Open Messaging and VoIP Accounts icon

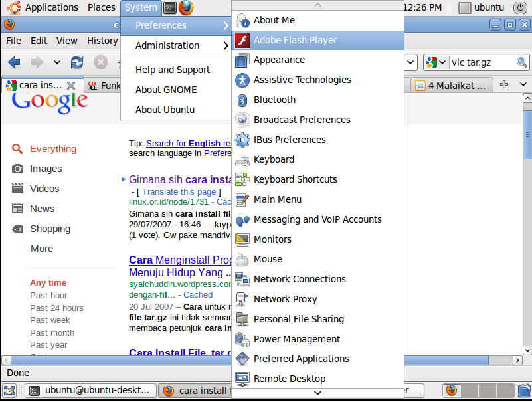[242, 220]
